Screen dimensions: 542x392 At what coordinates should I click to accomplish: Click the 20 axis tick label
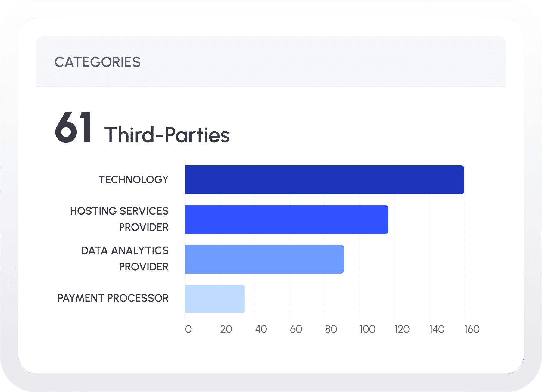pyautogui.click(x=226, y=329)
